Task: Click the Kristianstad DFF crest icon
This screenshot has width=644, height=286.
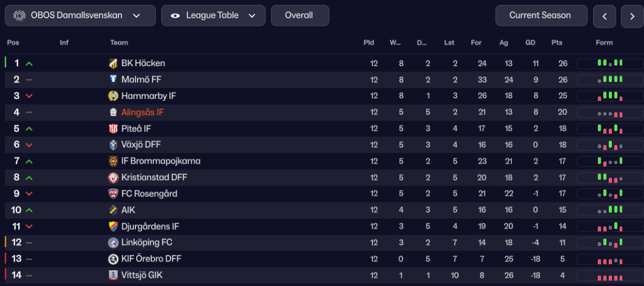Action: 113,178
